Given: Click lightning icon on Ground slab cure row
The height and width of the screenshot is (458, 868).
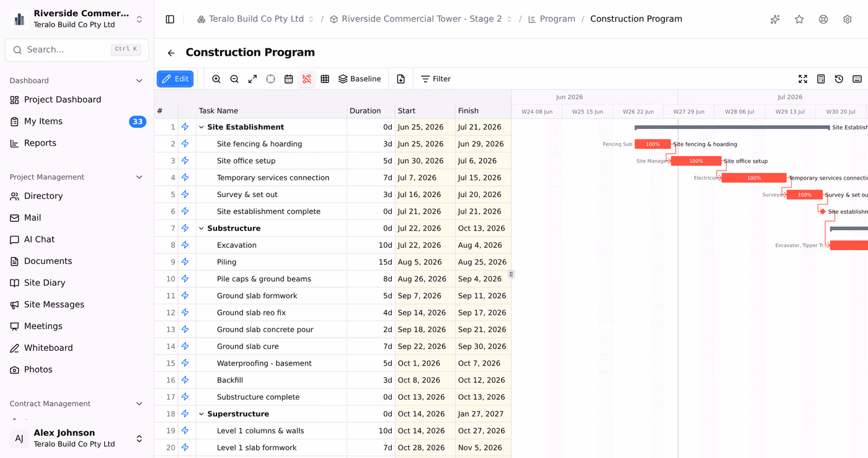Looking at the screenshot, I should [185, 346].
